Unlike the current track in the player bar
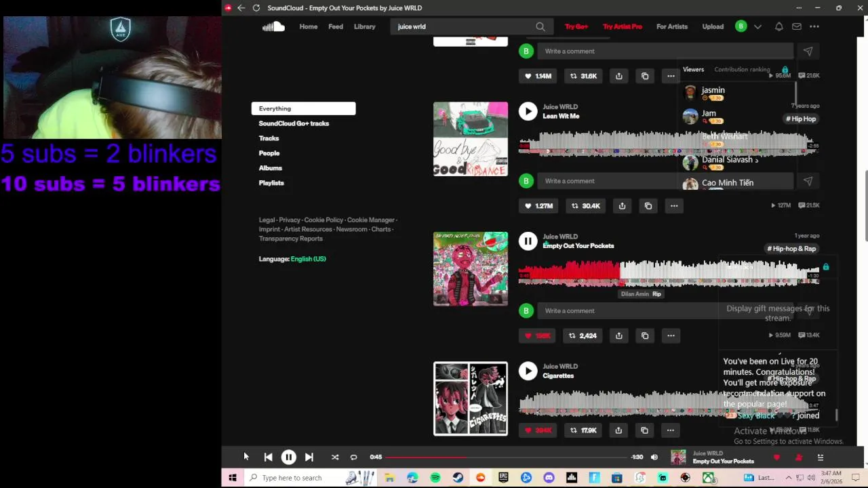868x488 pixels. click(x=776, y=457)
